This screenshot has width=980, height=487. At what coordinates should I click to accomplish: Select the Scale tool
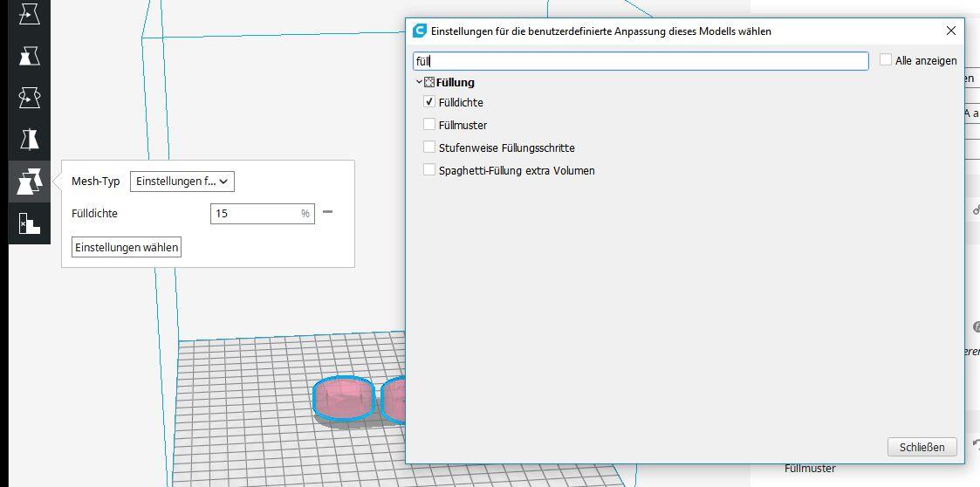click(x=30, y=56)
